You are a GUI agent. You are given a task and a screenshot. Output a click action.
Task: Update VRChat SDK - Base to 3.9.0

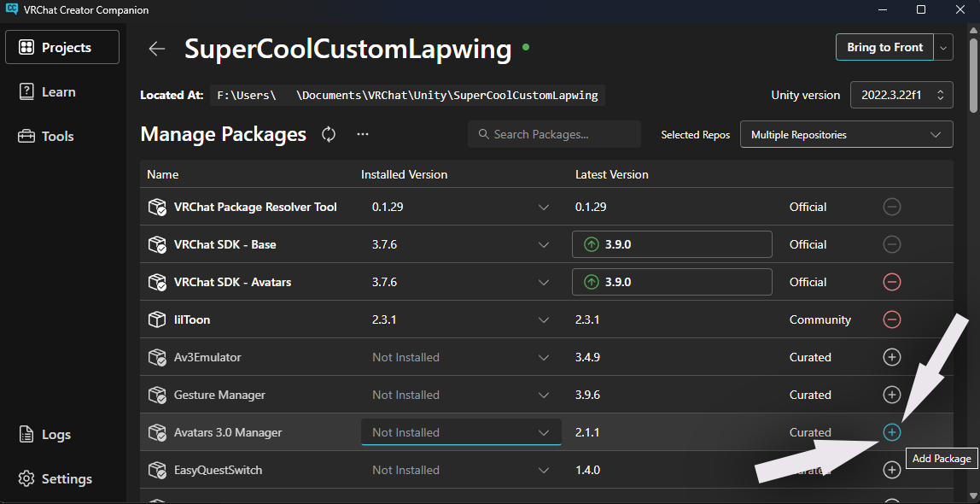pyautogui.click(x=672, y=244)
